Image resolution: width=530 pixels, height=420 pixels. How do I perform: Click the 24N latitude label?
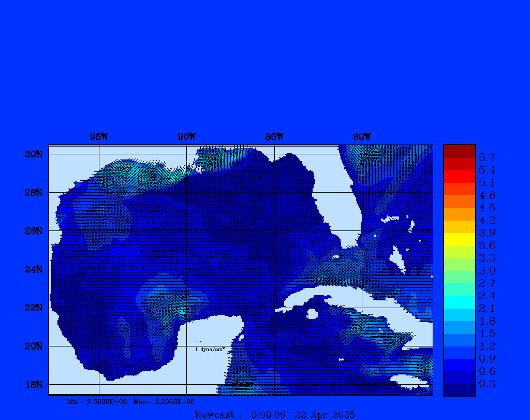point(33,269)
